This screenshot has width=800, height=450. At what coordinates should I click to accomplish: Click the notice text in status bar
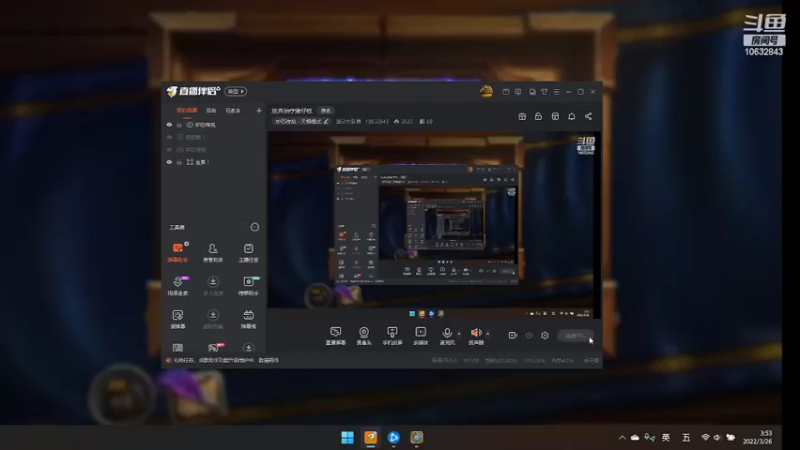[226, 360]
